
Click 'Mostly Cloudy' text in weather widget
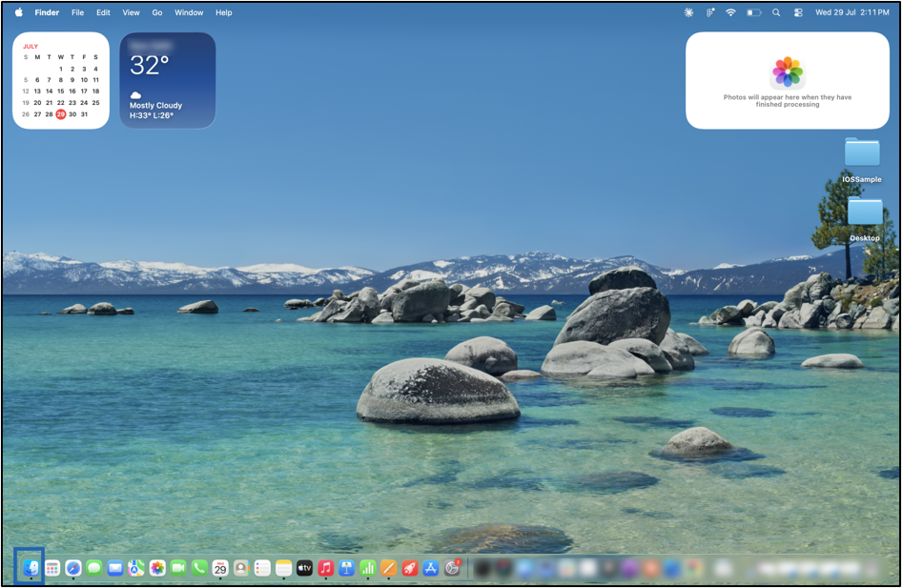coord(155,105)
